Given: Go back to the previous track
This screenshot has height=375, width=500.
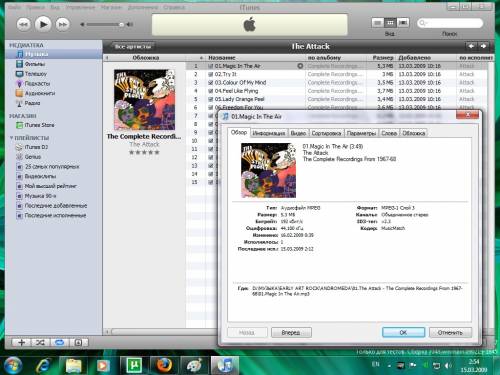Looking at the screenshot, I should (x=24, y=24).
